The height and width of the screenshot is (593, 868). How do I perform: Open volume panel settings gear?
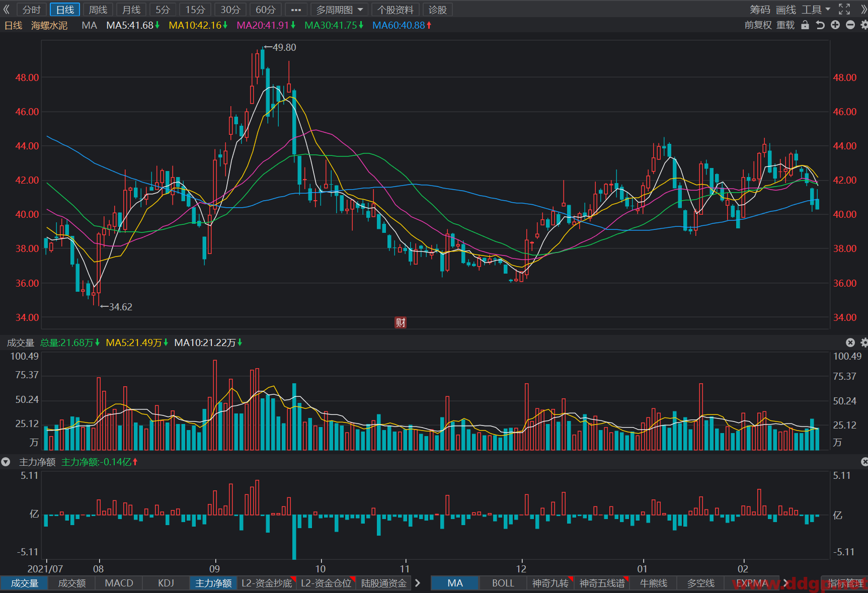tap(864, 343)
